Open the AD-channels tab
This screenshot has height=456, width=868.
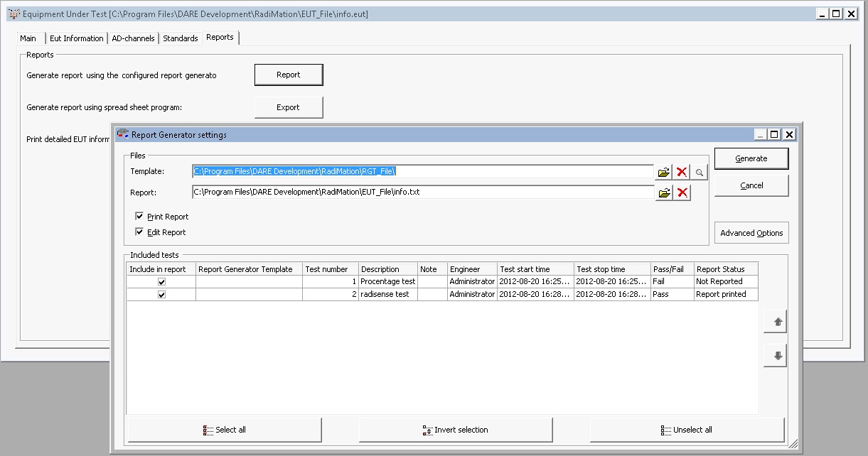133,38
